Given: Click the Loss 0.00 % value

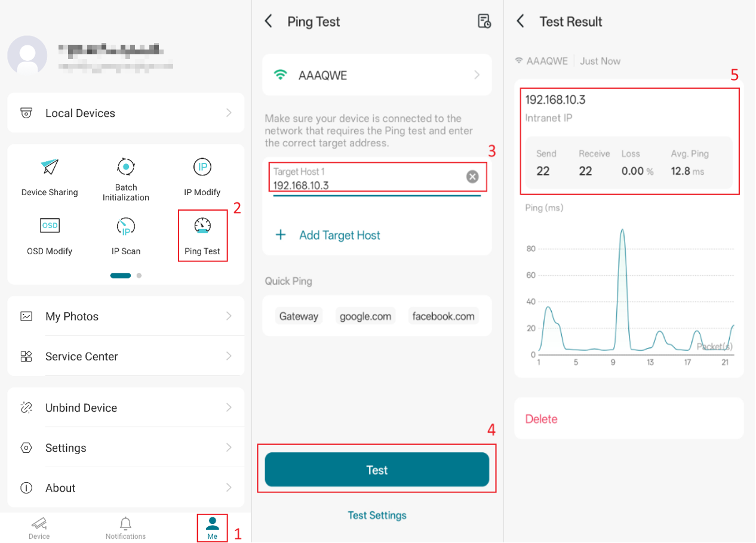Looking at the screenshot, I should coord(637,171).
